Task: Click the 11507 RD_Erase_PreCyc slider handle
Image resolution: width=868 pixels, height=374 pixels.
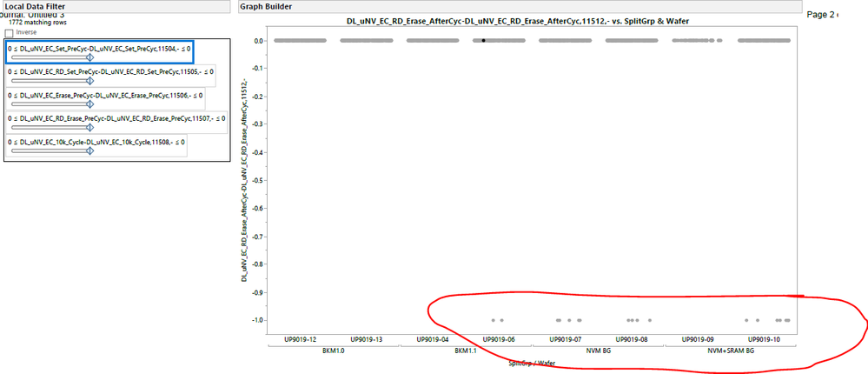Action: [89, 127]
